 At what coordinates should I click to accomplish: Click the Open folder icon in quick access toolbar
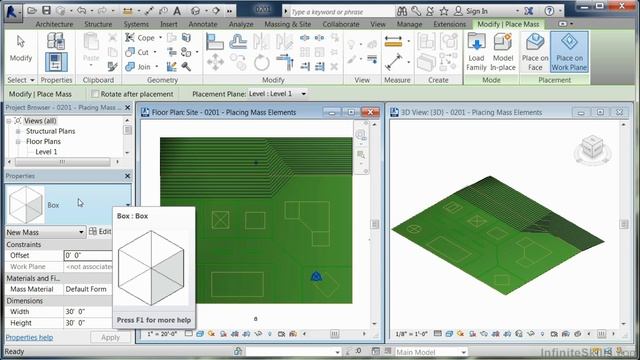tap(32, 11)
